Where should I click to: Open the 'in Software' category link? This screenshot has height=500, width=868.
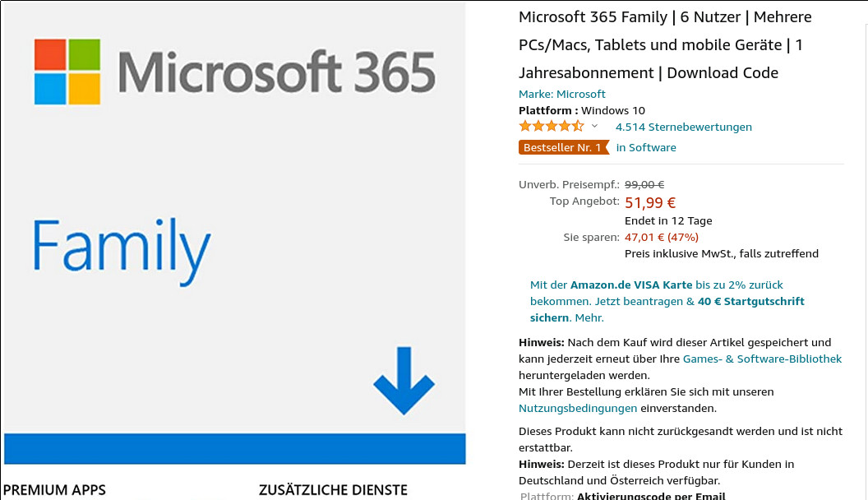coord(646,147)
